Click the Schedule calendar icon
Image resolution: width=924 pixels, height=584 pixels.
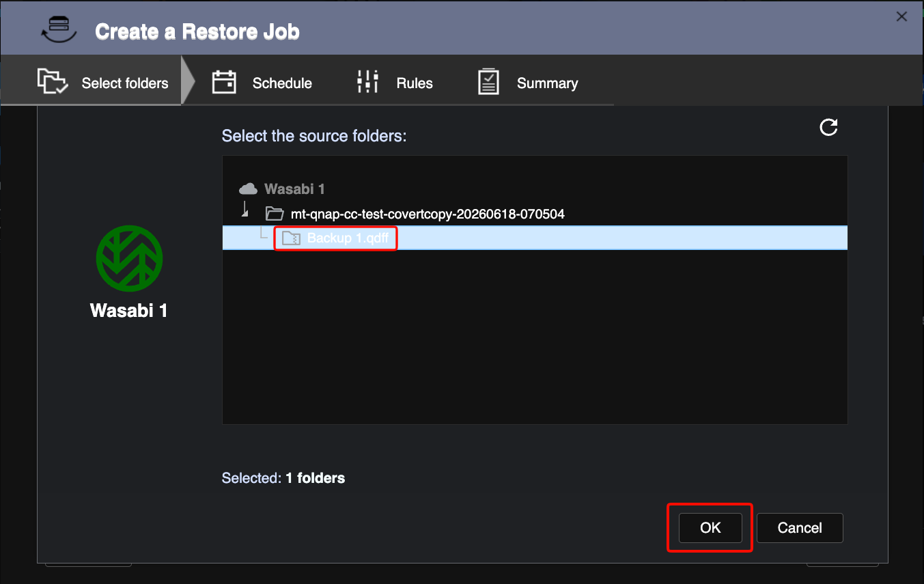coord(224,82)
